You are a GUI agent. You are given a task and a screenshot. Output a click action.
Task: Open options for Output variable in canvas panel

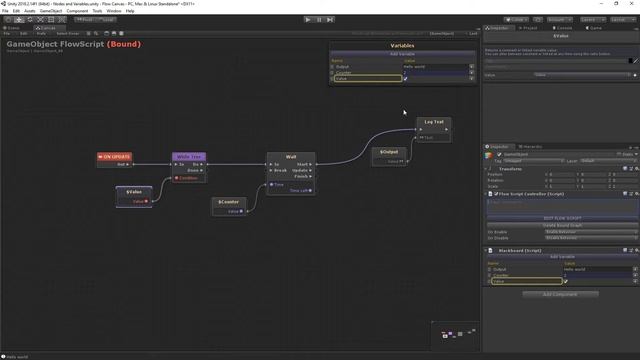471,67
